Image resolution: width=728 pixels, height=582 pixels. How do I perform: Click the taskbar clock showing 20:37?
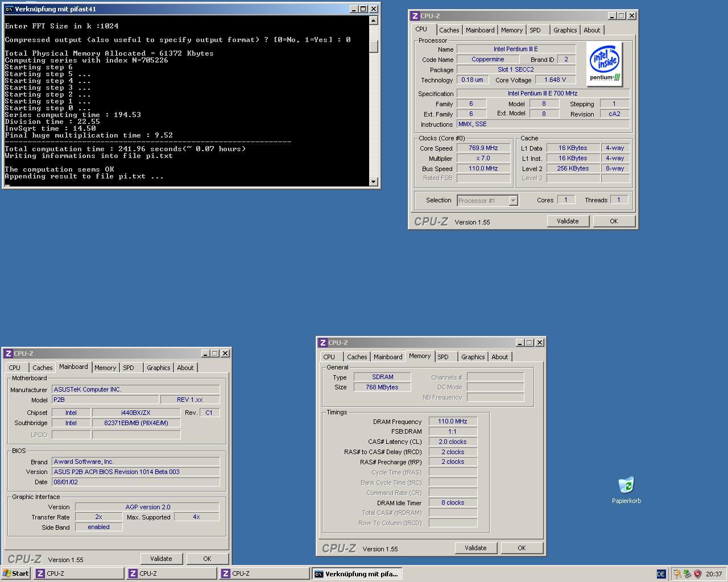coord(714,574)
